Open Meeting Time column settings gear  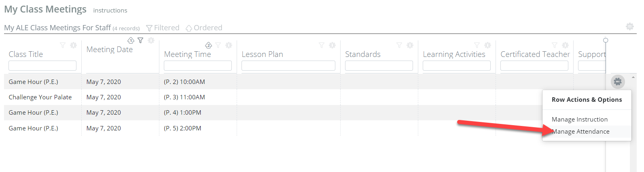[x=229, y=45]
